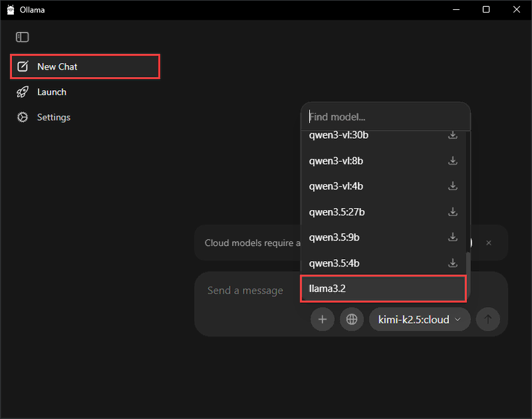Click the Find model search field

(x=385, y=117)
